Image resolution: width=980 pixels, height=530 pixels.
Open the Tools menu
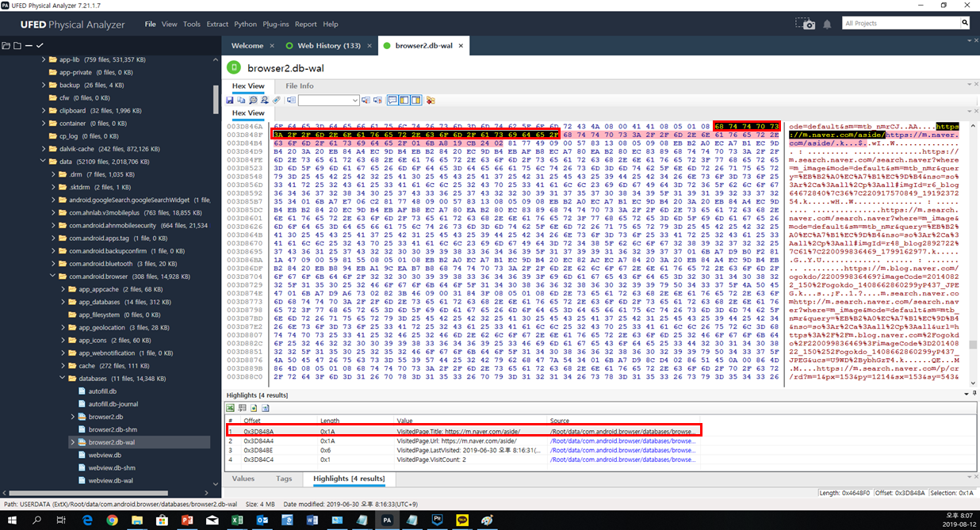pyautogui.click(x=192, y=25)
